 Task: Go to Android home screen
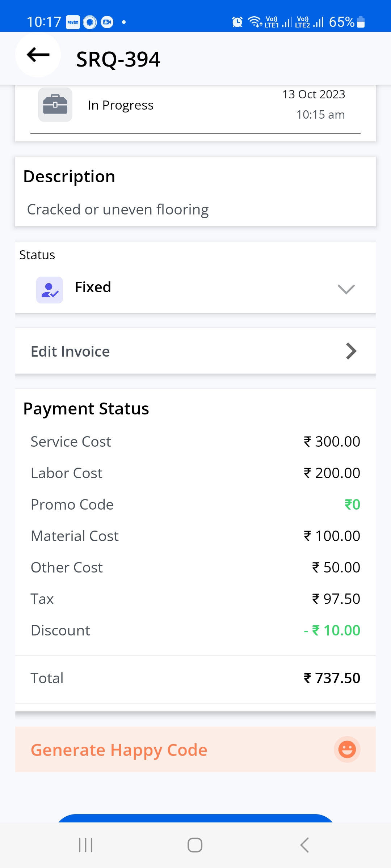[195, 845]
